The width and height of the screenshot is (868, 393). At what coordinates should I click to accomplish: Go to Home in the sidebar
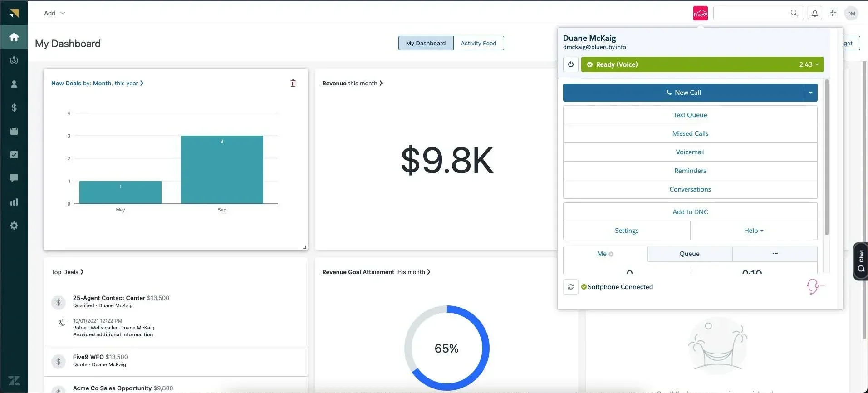14,37
